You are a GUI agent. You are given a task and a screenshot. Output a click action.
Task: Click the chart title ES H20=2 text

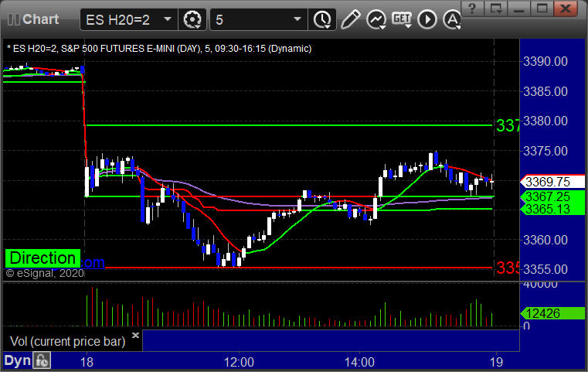point(159,49)
